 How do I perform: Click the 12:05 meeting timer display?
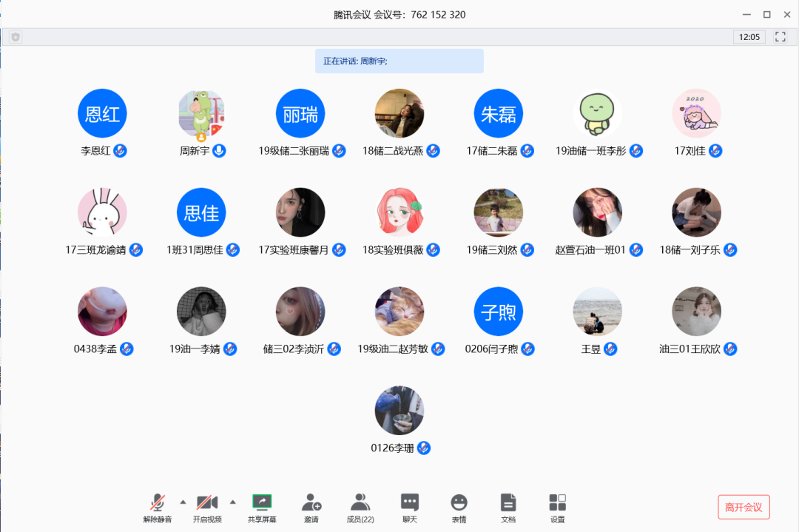749,37
